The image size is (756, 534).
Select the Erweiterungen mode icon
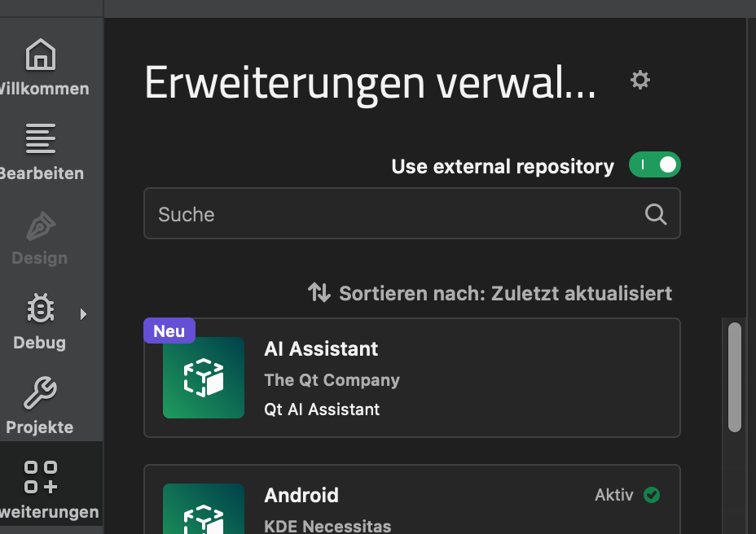click(41, 477)
